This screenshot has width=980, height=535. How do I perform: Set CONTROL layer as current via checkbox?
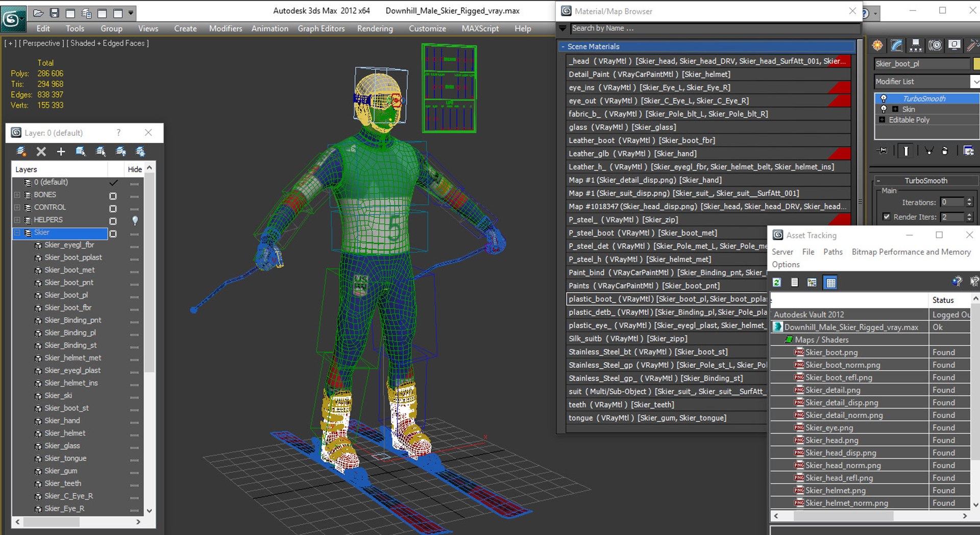[x=113, y=208]
